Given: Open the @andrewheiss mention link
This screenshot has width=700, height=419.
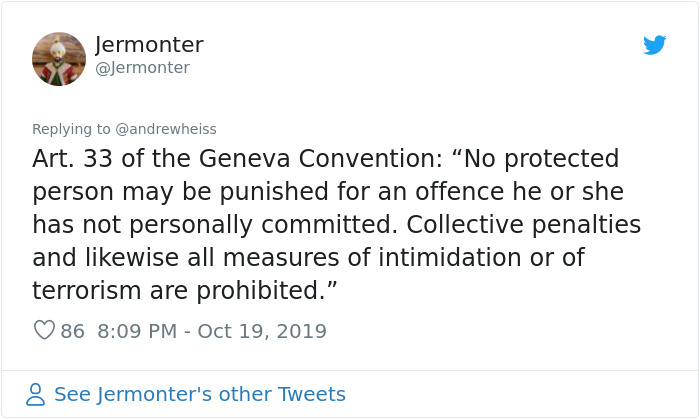Looking at the screenshot, I should point(165,129).
